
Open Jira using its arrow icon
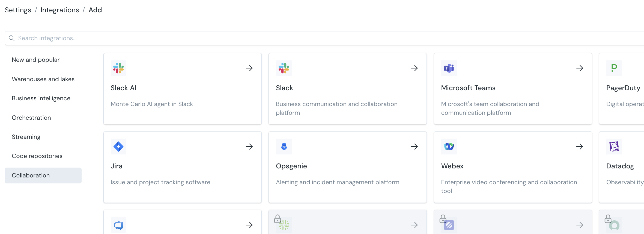click(x=249, y=147)
